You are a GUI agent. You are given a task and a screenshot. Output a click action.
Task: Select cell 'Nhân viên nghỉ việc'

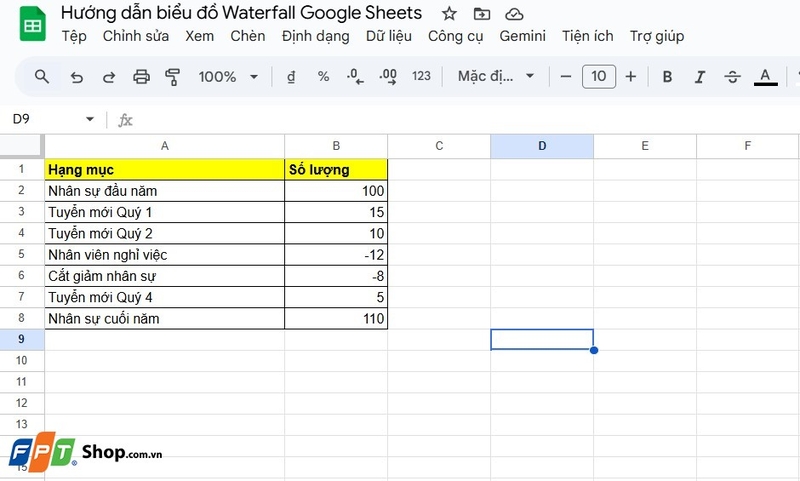164,255
